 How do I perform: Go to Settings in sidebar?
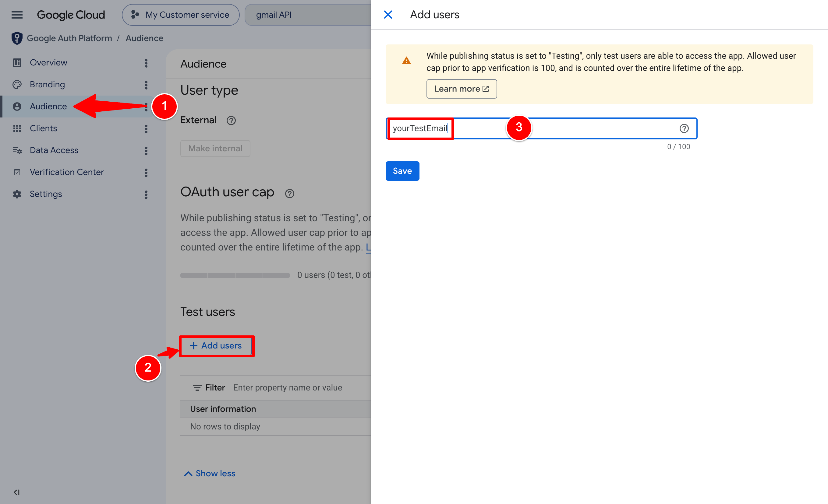pos(46,194)
